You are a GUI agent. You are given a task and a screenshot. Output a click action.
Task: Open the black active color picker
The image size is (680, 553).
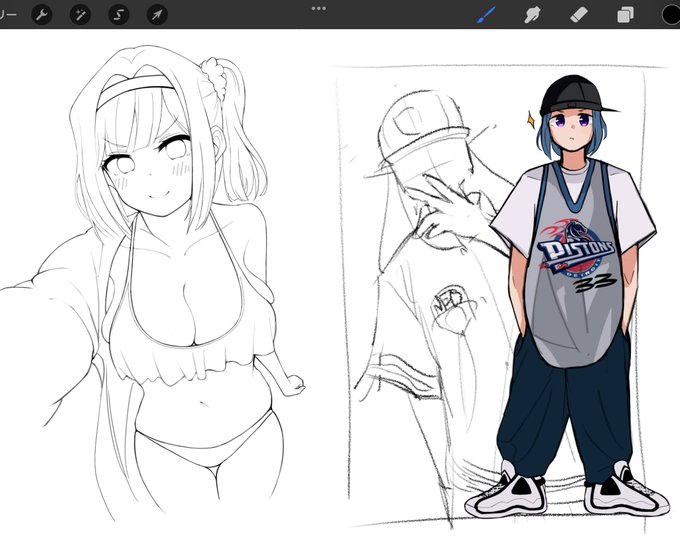[671, 15]
